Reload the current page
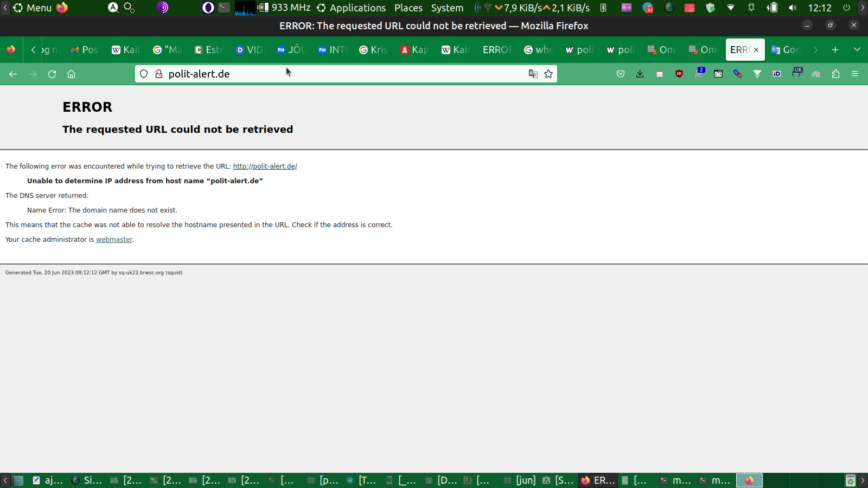The height and width of the screenshot is (488, 868). pos(52,74)
